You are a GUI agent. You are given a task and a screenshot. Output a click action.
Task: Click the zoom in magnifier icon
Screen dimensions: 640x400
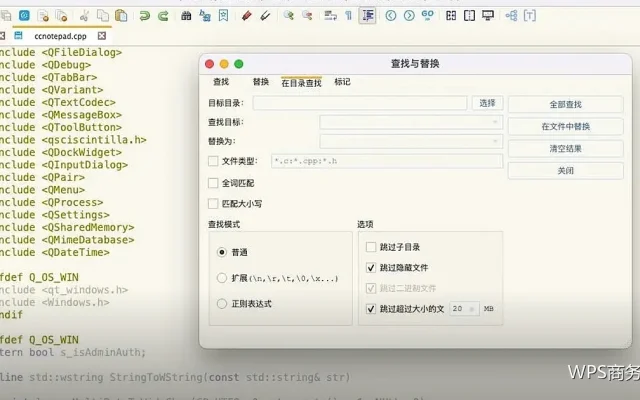point(289,16)
